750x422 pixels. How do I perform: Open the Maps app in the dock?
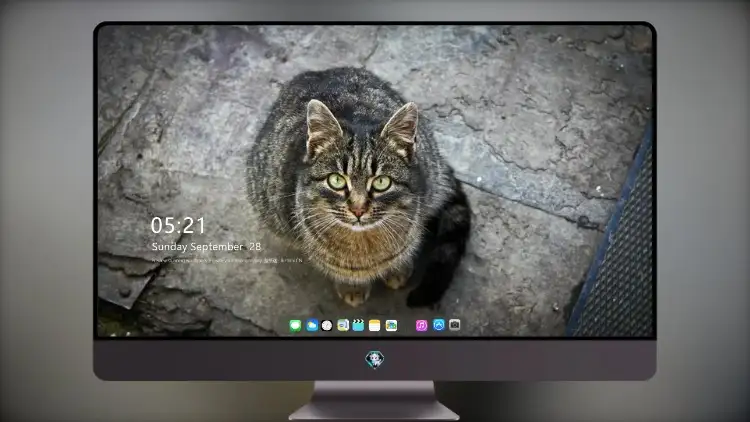click(x=343, y=325)
